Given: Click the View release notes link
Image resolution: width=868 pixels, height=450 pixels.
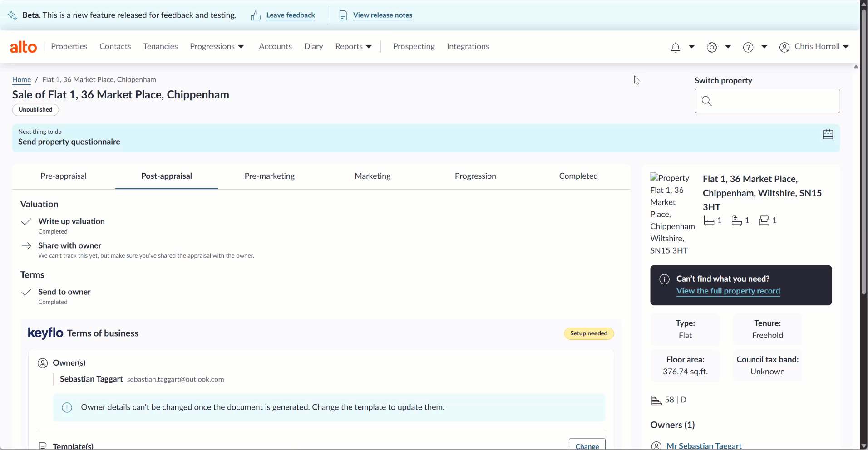Looking at the screenshot, I should [383, 15].
